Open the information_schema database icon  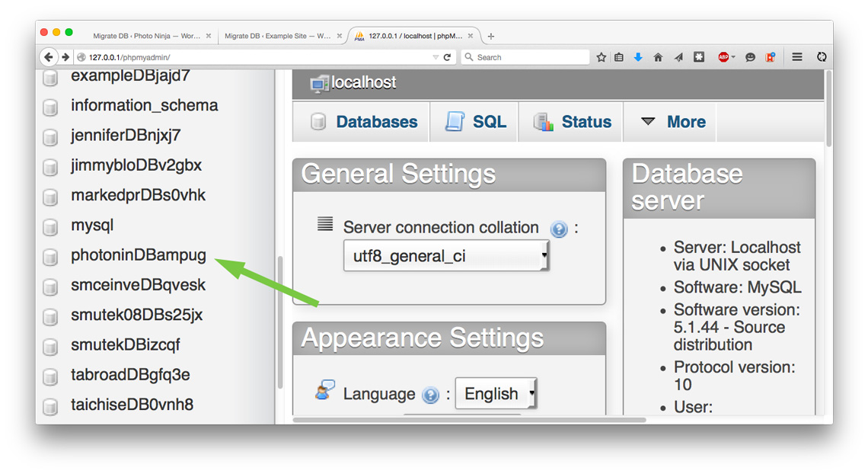click(x=50, y=107)
